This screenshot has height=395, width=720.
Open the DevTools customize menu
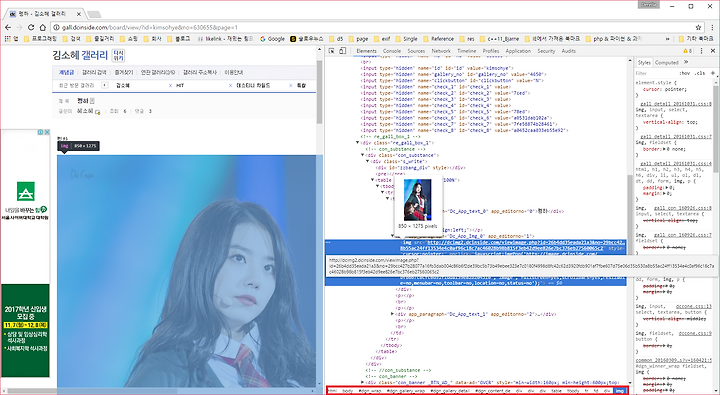click(701, 51)
